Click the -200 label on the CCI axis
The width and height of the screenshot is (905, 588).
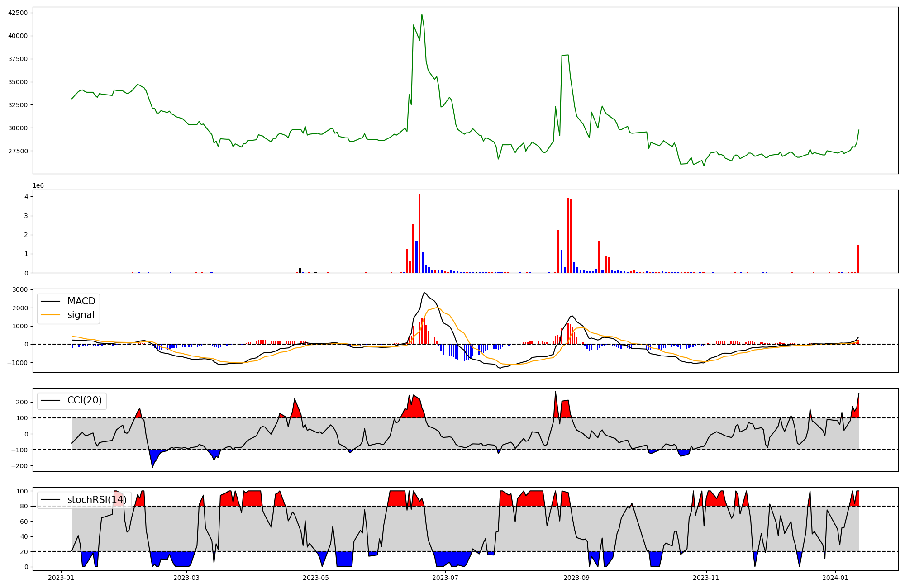tap(19, 466)
